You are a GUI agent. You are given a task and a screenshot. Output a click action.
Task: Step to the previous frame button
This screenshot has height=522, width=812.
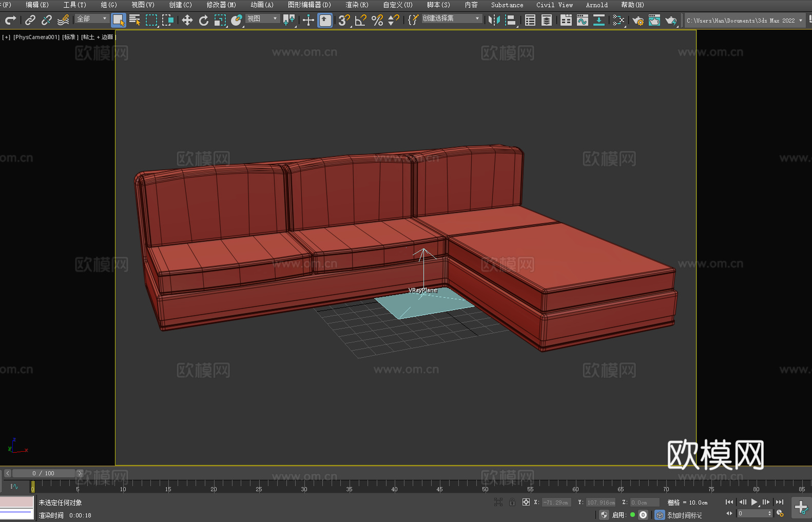[743, 502]
